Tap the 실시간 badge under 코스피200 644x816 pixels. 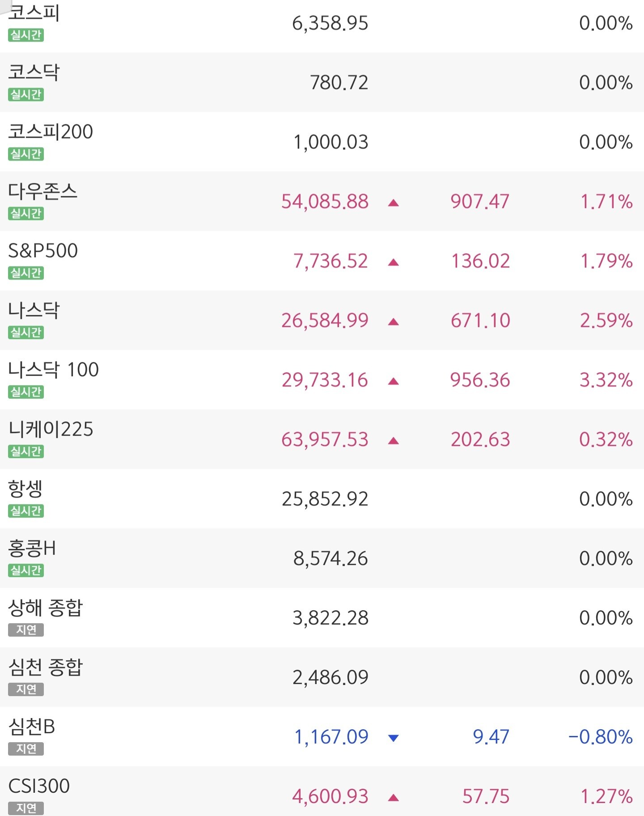[x=26, y=154]
